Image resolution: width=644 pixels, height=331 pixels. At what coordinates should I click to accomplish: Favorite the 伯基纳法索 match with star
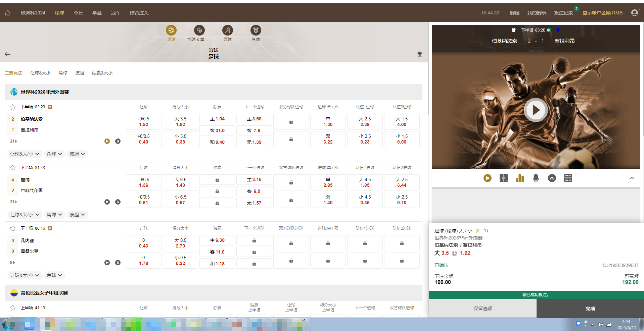pos(13,107)
